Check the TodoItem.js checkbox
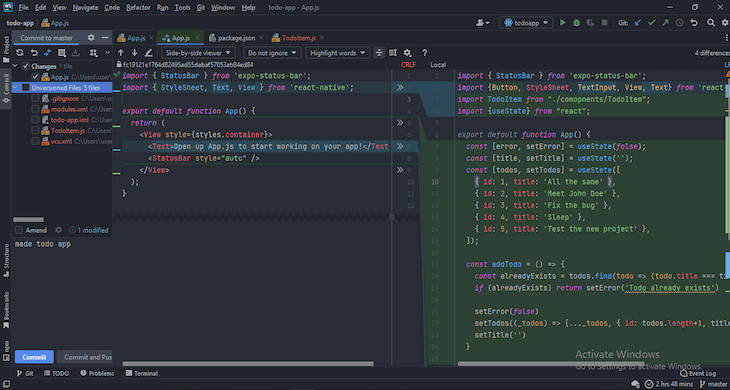This screenshot has width=730, height=390. (35, 131)
